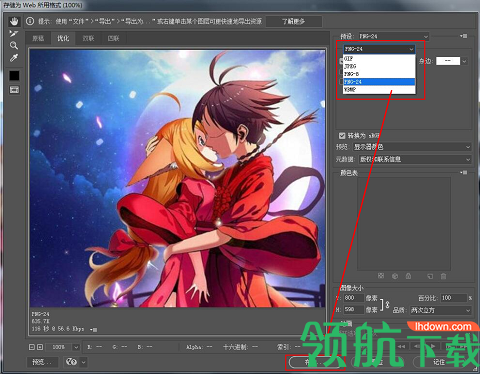Screen dimensions: 480x374
Task: Toggle slices visibility icon
Action: pos(14,89)
